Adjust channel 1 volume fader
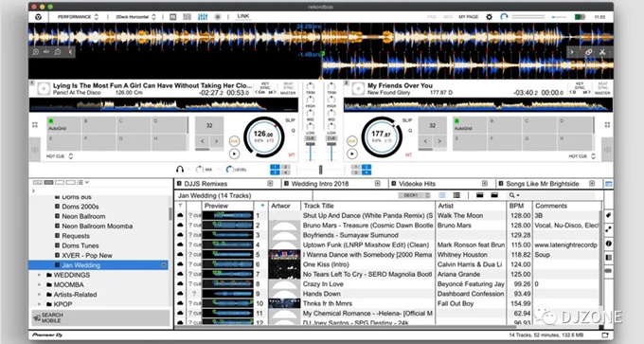This screenshot has height=344, width=644. [x=310, y=145]
